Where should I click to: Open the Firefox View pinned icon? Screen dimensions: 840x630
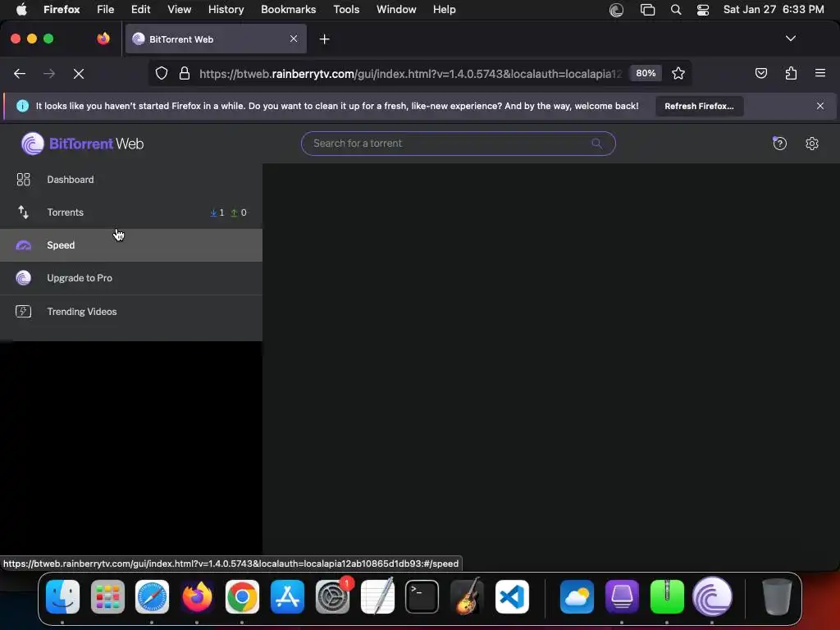click(x=103, y=39)
